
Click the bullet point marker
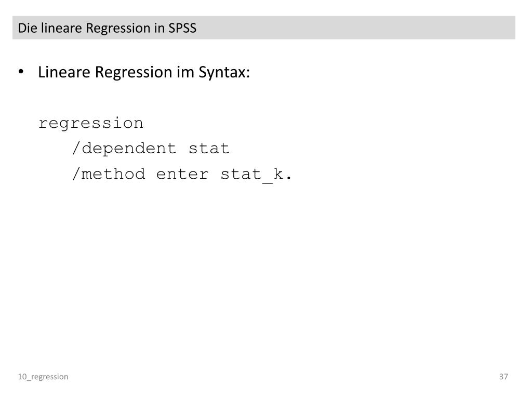[21, 72]
